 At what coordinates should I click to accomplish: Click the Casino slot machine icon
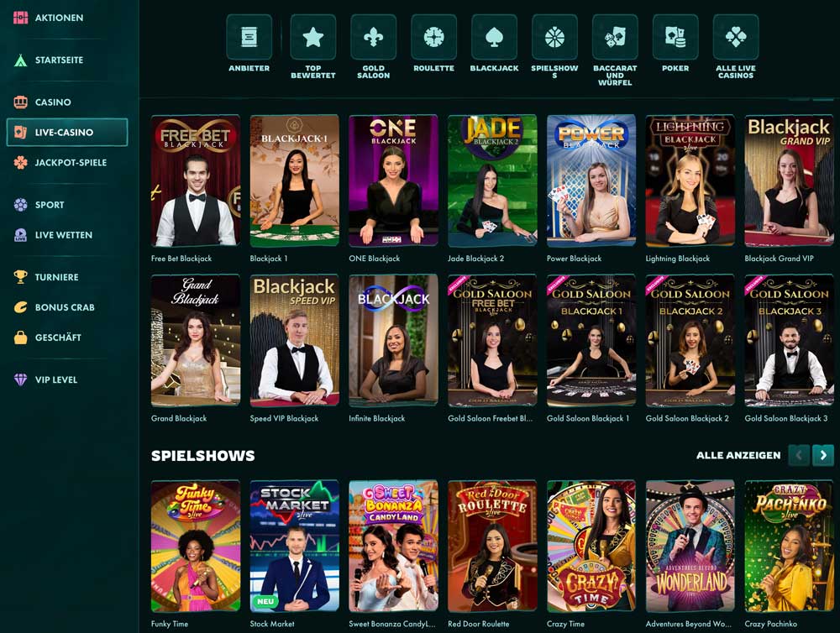click(20, 102)
